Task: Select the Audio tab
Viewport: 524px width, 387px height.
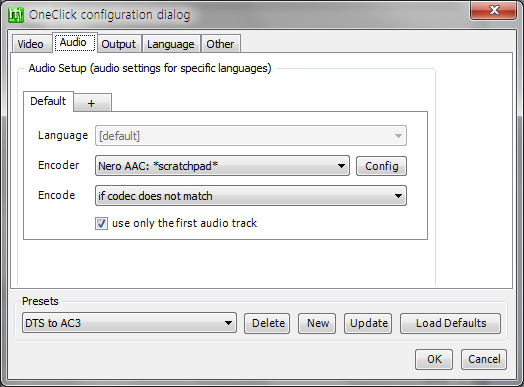Action: coord(74,42)
